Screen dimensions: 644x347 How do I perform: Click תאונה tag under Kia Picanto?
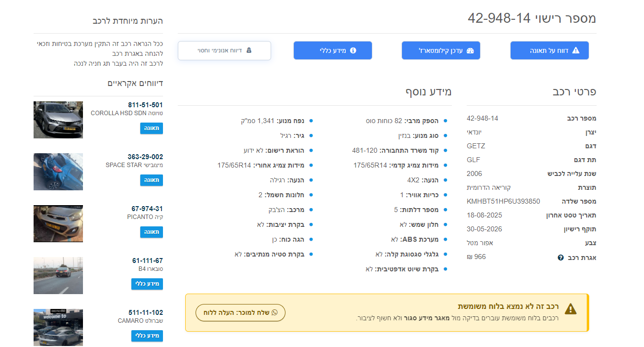pyautogui.click(x=151, y=232)
